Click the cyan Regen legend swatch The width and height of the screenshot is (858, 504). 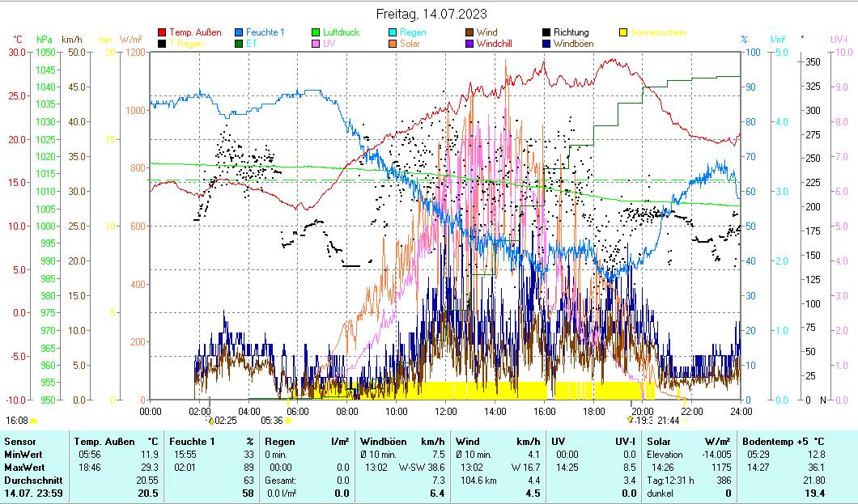point(393,32)
